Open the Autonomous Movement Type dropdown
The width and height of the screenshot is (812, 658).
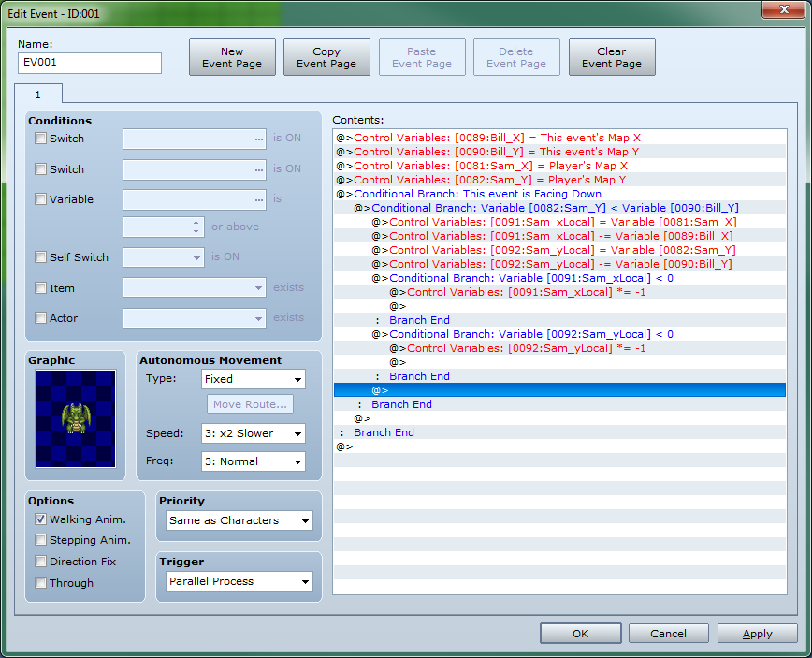254,379
